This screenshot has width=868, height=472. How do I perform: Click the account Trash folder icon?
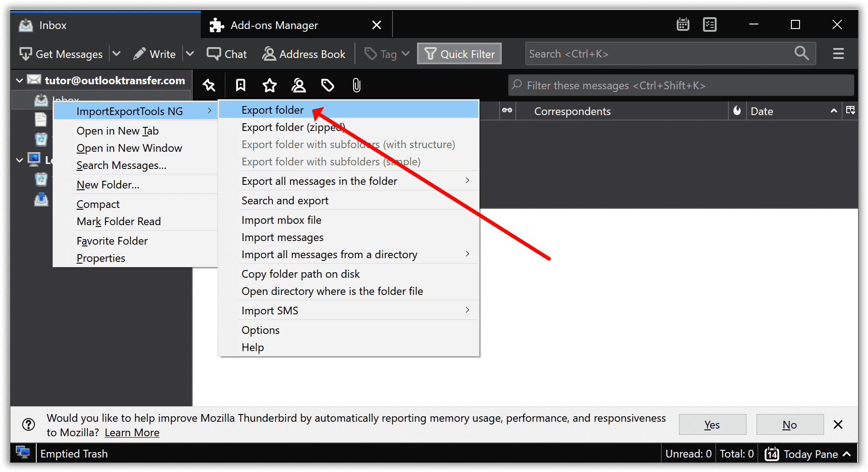tap(41, 139)
